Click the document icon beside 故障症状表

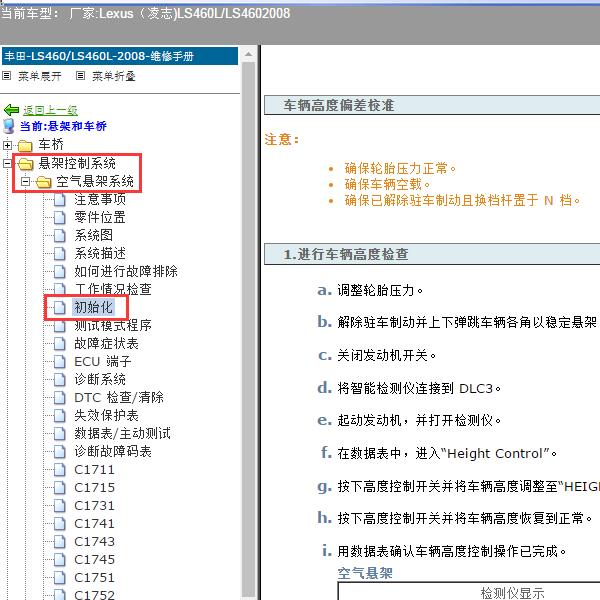pos(60,344)
